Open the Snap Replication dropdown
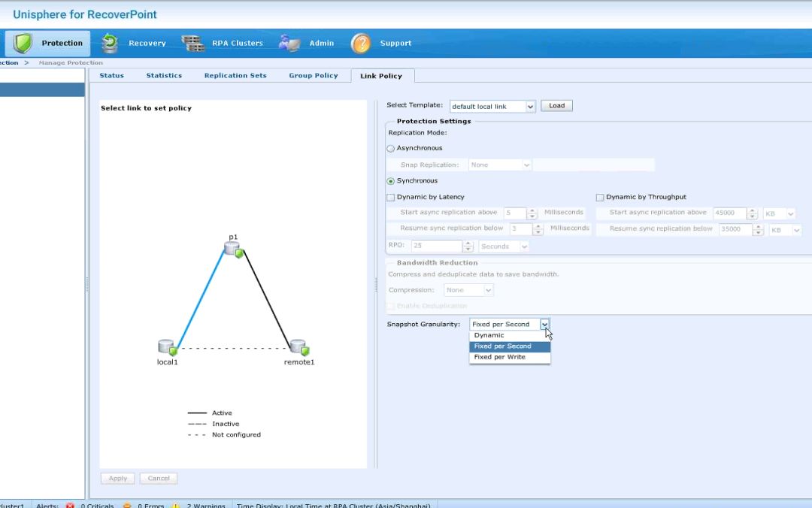This screenshot has height=508, width=812. click(x=500, y=165)
